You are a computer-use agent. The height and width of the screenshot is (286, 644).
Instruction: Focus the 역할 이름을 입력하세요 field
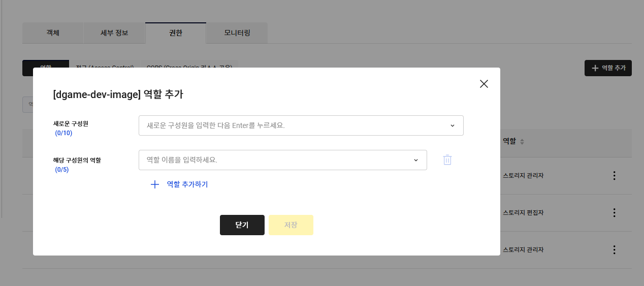point(282,160)
